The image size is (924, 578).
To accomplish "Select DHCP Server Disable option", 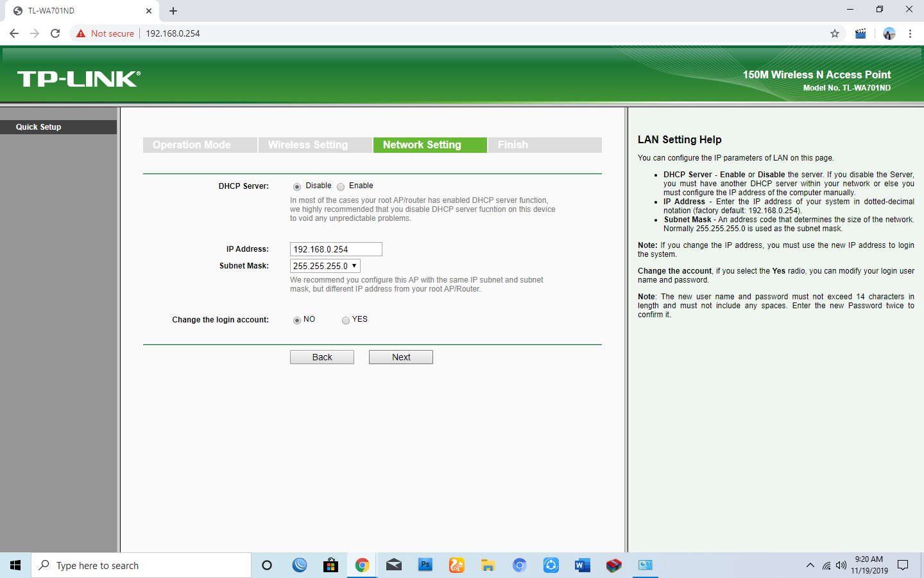I will [x=297, y=187].
